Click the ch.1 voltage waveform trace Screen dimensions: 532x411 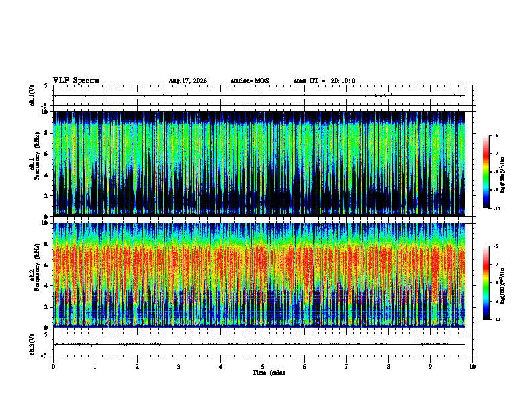click(259, 95)
